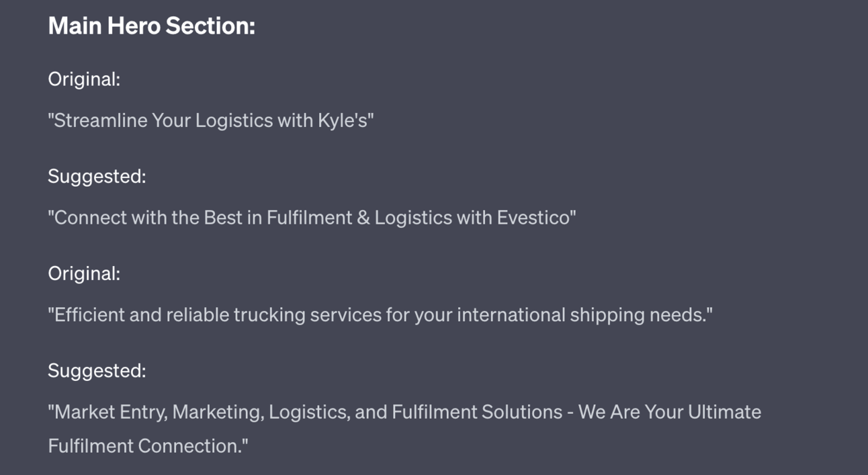Click the "Main Hero Section:" heading
This screenshot has width=868, height=475.
pos(151,26)
